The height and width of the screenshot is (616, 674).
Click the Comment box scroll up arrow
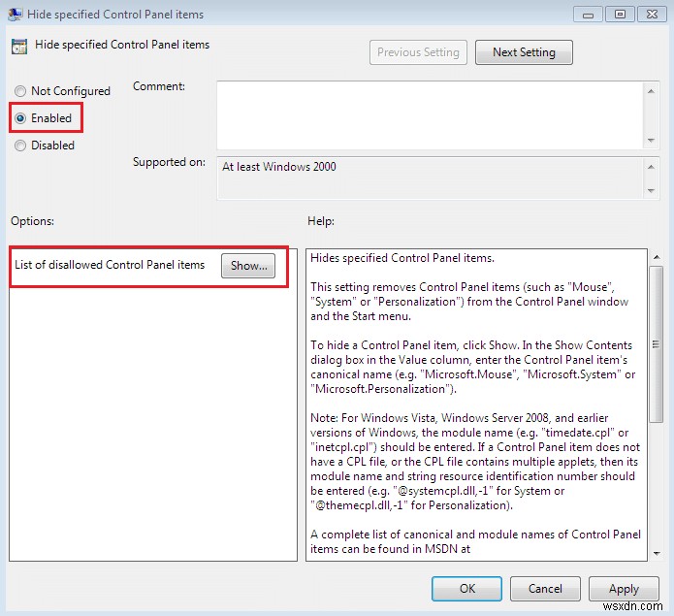(652, 90)
